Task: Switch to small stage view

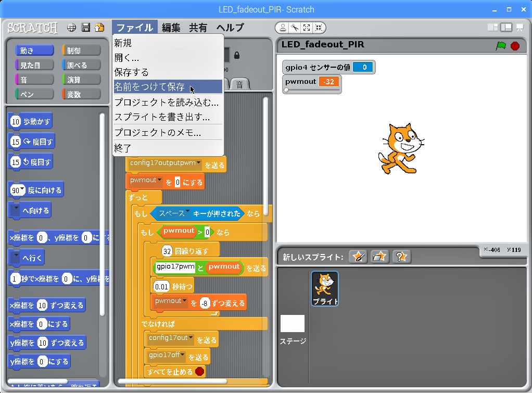Action: (492, 28)
